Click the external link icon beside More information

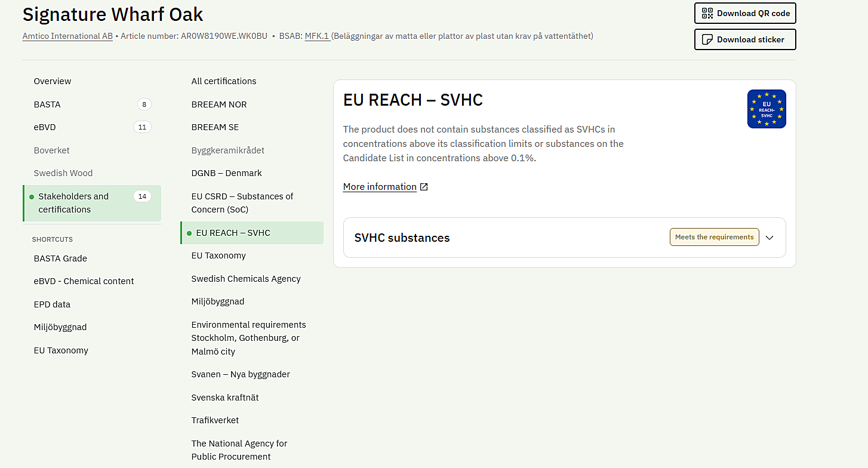(424, 187)
